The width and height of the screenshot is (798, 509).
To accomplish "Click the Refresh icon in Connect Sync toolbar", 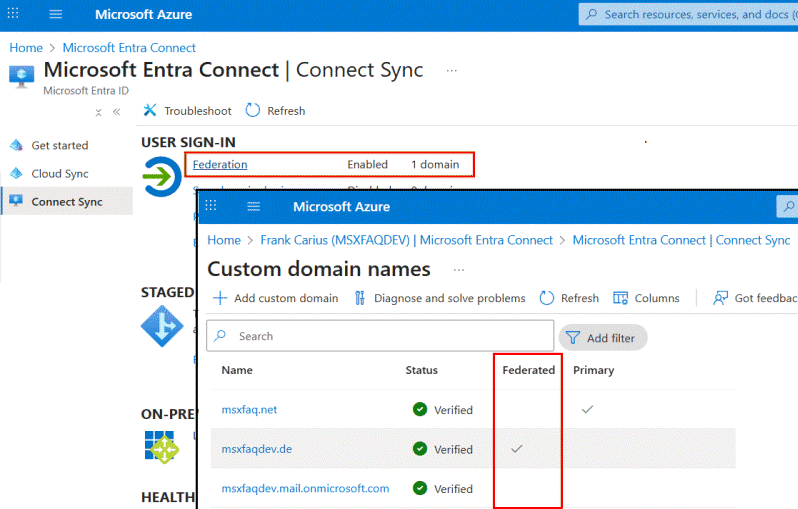I will pyautogui.click(x=253, y=110).
